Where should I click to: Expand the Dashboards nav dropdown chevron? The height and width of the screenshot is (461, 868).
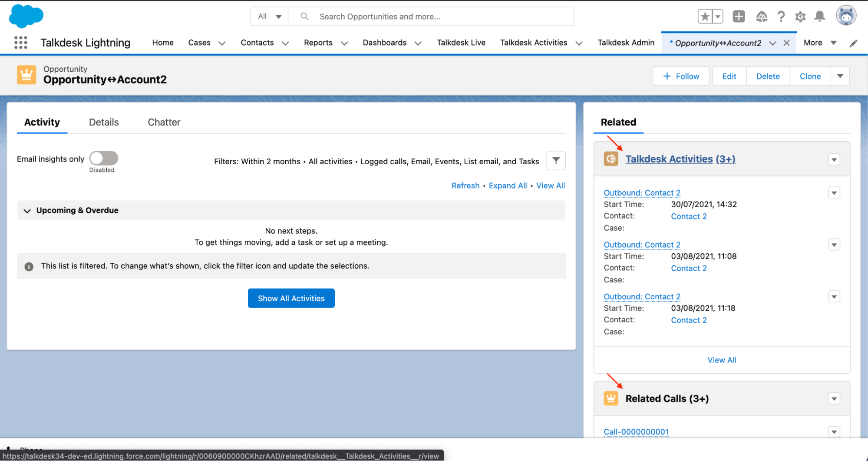click(x=418, y=43)
